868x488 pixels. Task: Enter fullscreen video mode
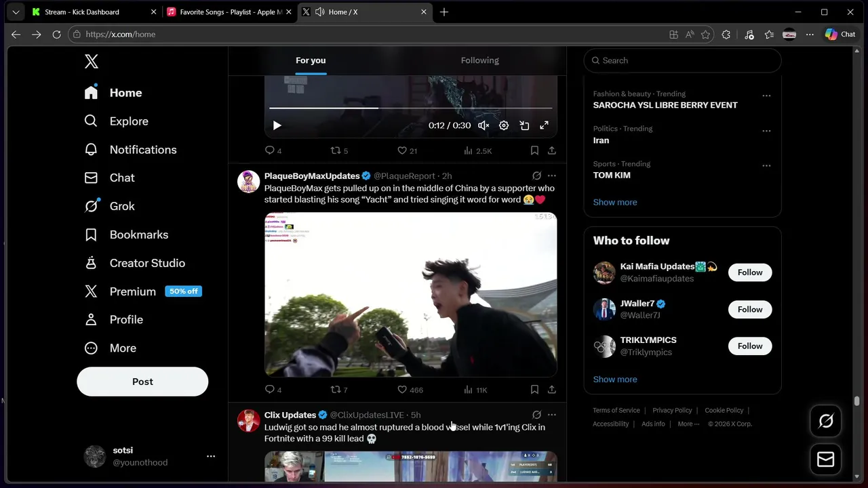tap(544, 125)
